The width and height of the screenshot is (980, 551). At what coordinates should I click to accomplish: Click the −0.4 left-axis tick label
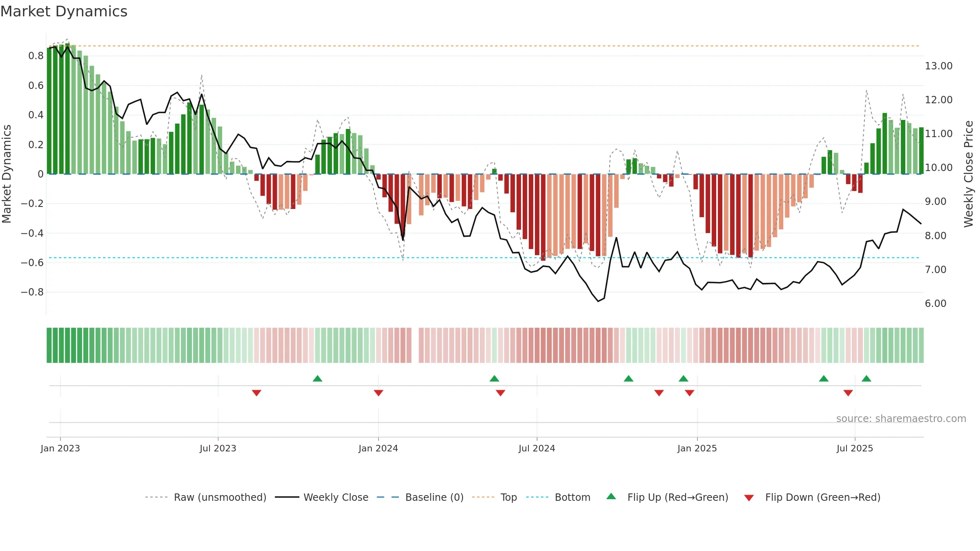click(x=32, y=233)
